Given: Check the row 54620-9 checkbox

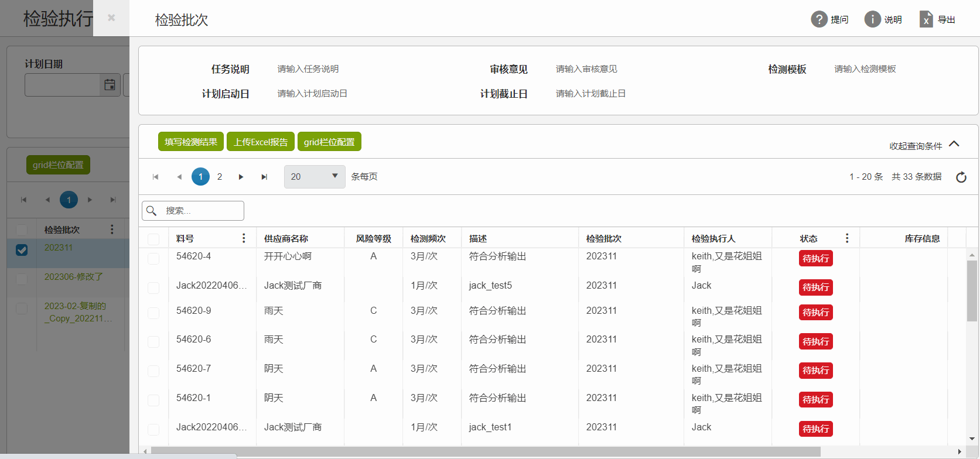Looking at the screenshot, I should (x=153, y=313).
